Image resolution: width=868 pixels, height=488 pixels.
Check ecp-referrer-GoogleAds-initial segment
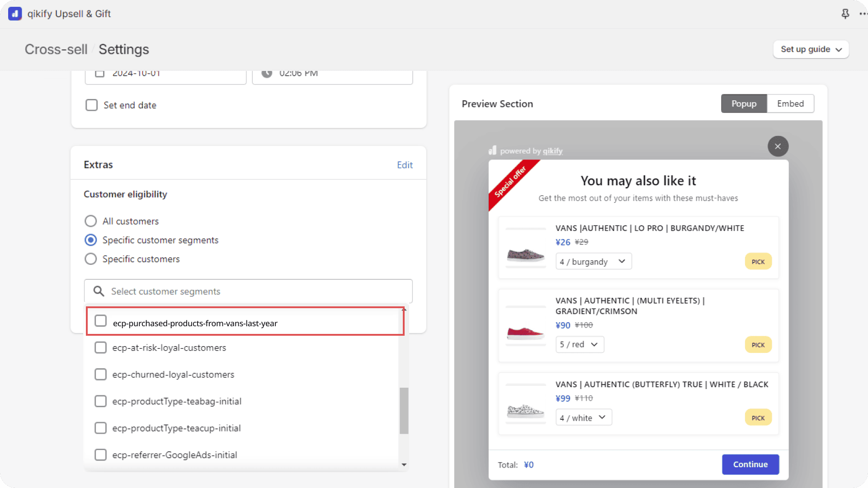[100, 455]
